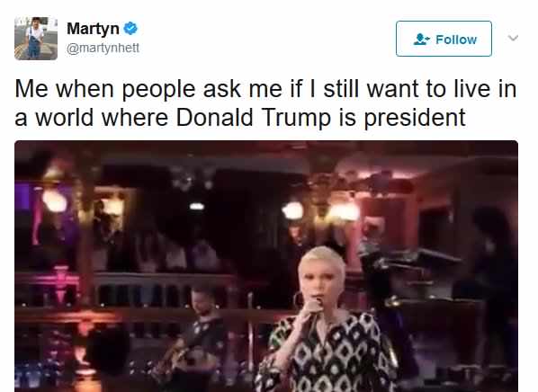Open Martyn's profile picture avatar
Image resolution: width=538 pixels, height=392 pixels.
(36, 38)
